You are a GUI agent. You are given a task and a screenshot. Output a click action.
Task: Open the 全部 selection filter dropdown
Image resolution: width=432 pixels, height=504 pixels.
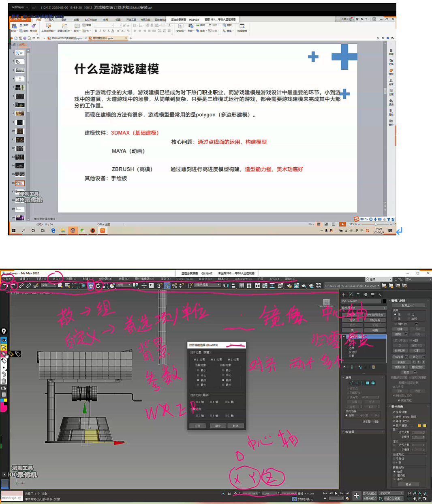(49, 286)
